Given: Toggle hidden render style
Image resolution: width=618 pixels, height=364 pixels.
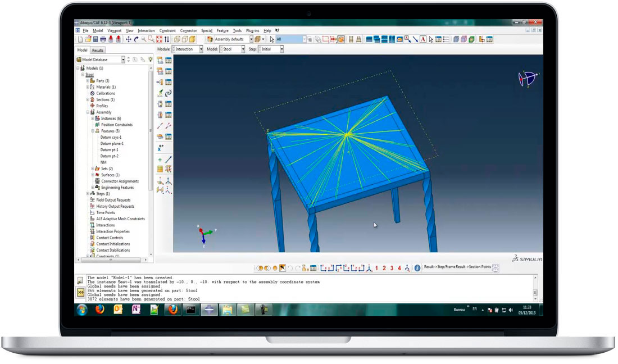Looking at the screenshot, I should tap(185, 39).
